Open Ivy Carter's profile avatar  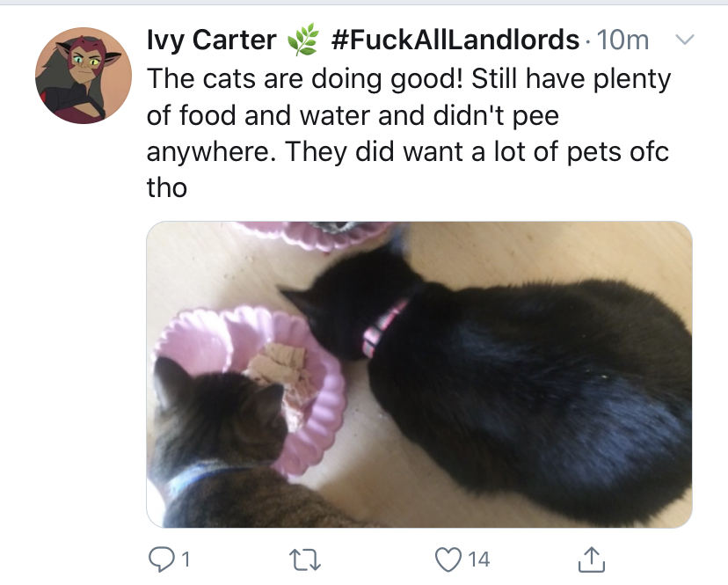pos(84,76)
